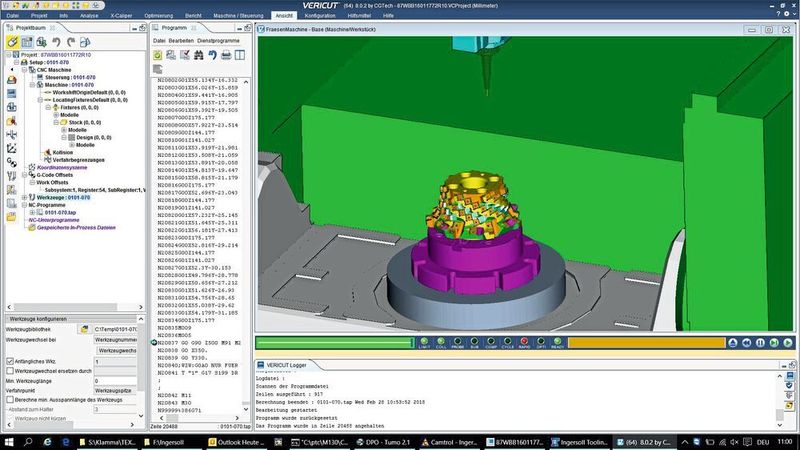Open the DPO - Turno 2.1 taskbar item
This screenshot has height=450, width=800.
click(x=383, y=442)
